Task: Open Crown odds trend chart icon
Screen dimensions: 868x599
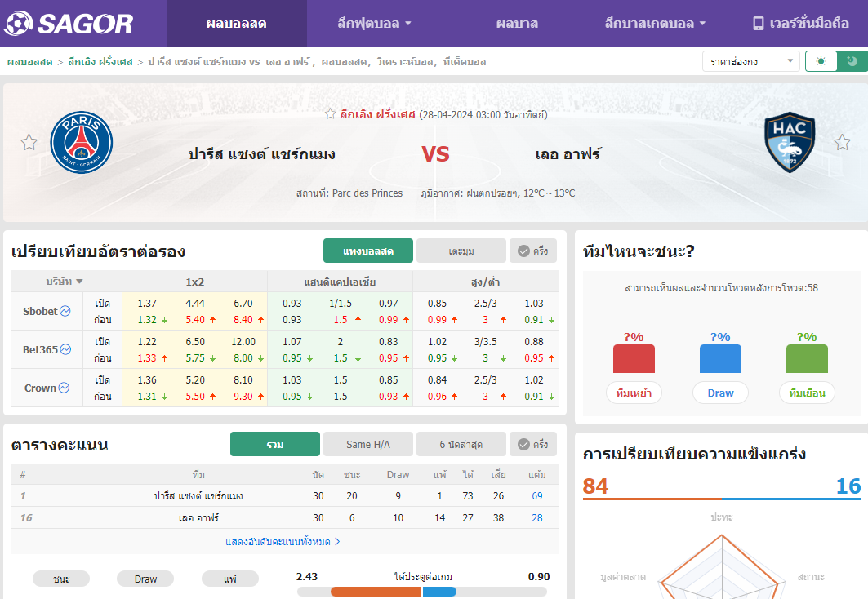Action: pyautogui.click(x=65, y=388)
